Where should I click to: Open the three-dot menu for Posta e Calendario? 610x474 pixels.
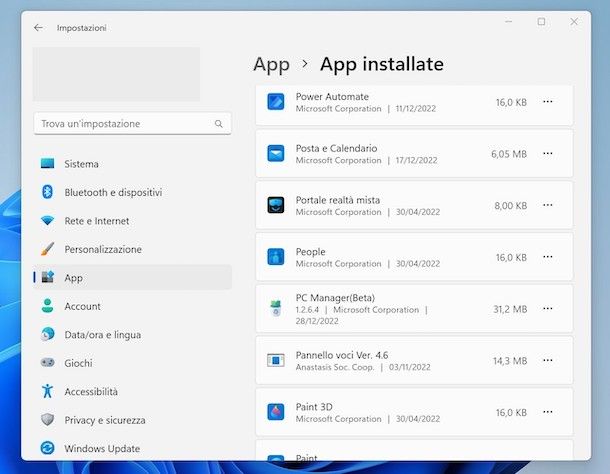click(547, 153)
